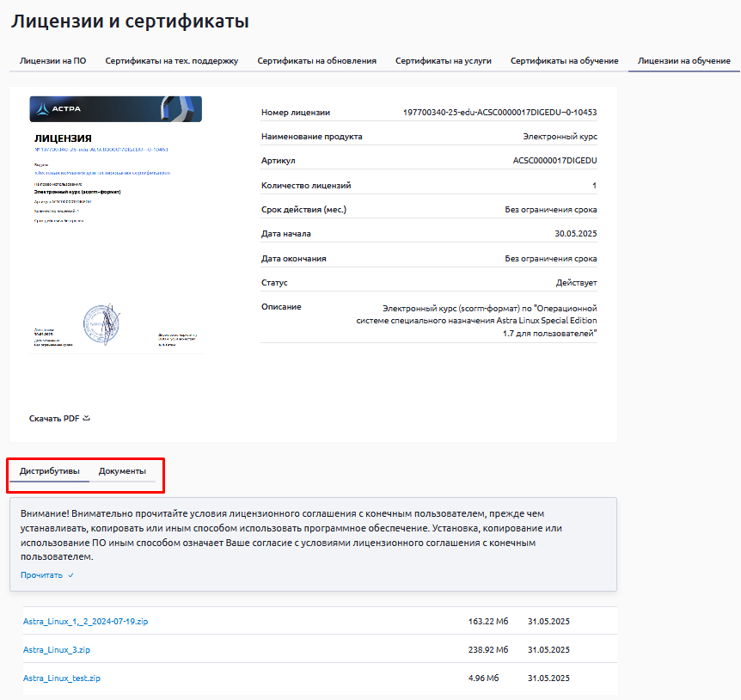The image size is (741, 700).
Task: Click the "Внимание!" license agreement warning text
Action: pyautogui.click(x=291, y=535)
